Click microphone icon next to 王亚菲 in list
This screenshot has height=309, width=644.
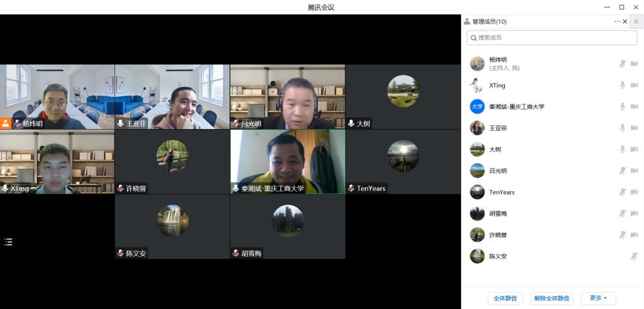(x=622, y=128)
